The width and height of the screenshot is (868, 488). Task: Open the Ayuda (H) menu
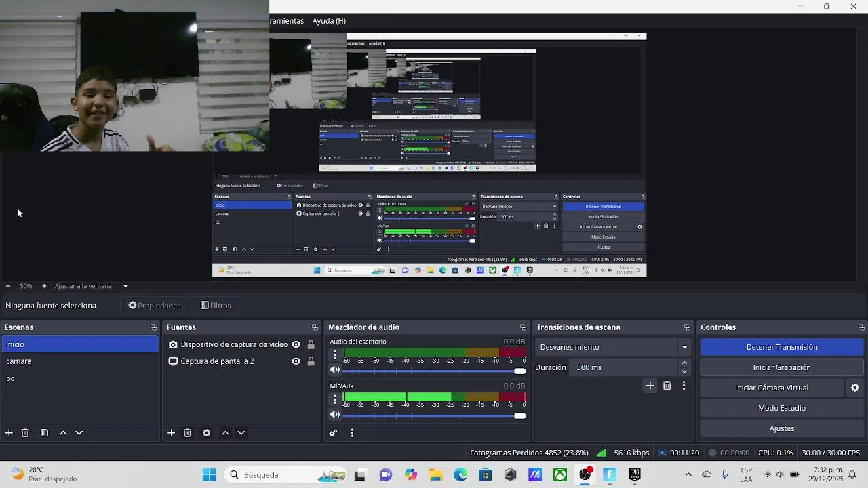329,21
